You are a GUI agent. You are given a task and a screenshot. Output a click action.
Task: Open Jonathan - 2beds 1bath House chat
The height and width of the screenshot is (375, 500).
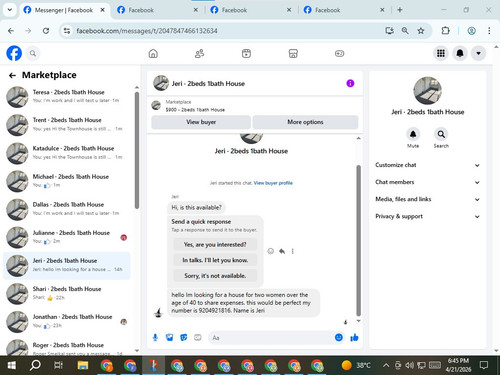click(x=67, y=322)
